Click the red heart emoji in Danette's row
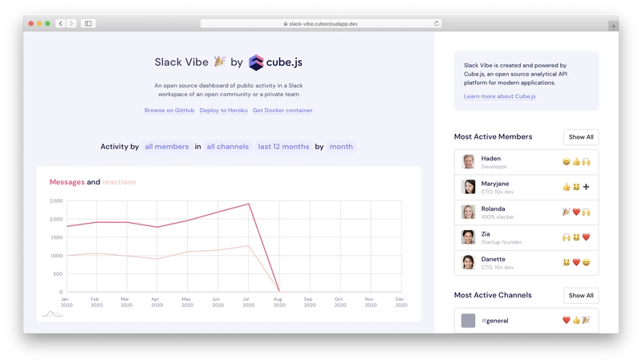The height and width of the screenshot is (364, 642). 576,262
